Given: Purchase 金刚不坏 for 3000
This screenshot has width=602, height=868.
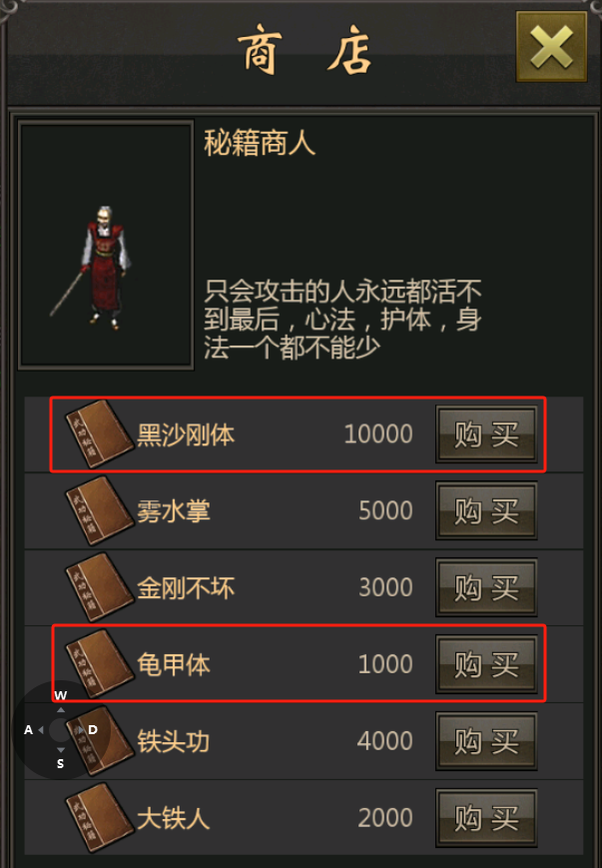Looking at the screenshot, I should [x=486, y=587].
